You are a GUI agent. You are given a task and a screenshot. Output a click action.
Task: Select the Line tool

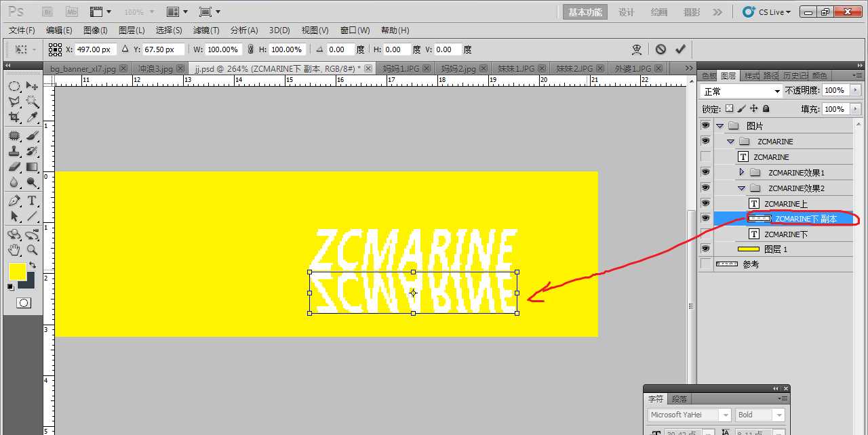[x=32, y=217]
